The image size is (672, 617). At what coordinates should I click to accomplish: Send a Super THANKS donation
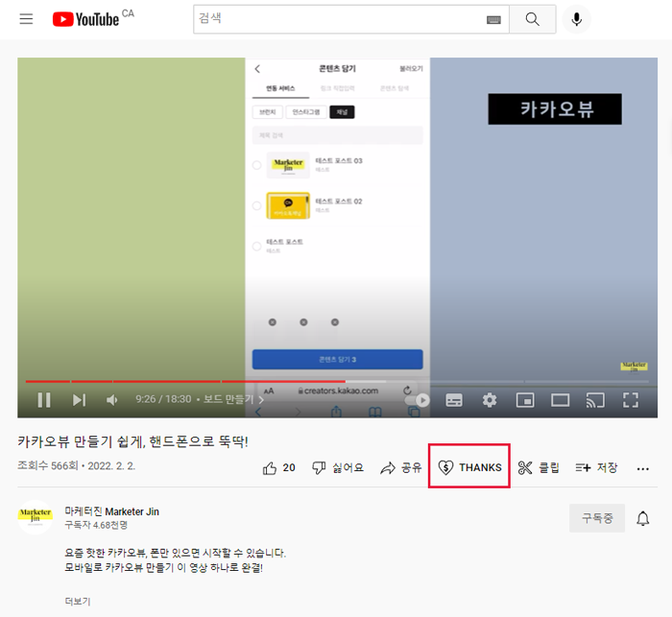coord(469,467)
